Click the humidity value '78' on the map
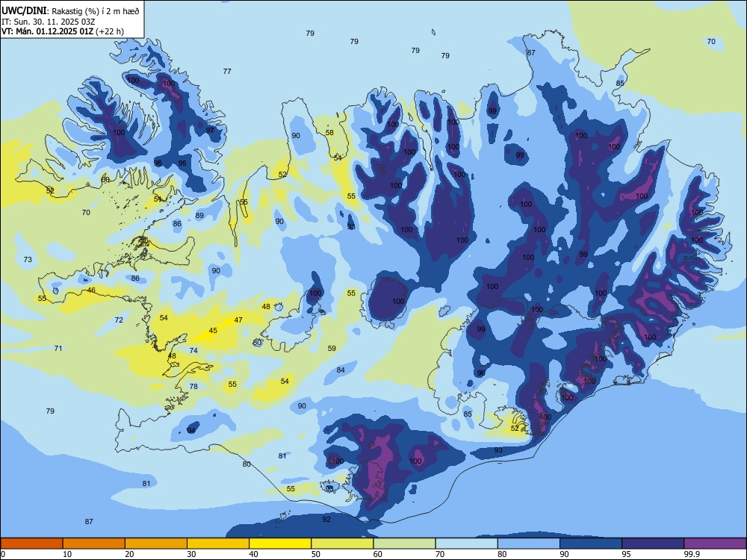Image resolution: width=747 pixels, height=560 pixels. [x=193, y=386]
